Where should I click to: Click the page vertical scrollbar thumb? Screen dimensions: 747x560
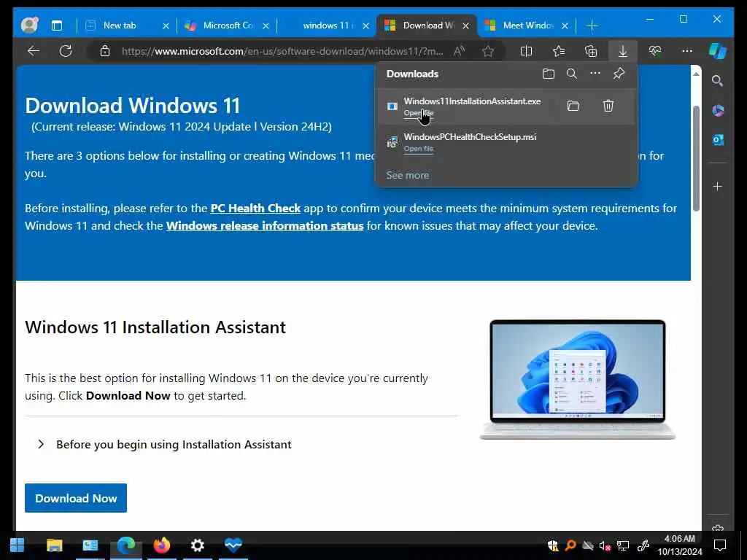[x=696, y=158]
